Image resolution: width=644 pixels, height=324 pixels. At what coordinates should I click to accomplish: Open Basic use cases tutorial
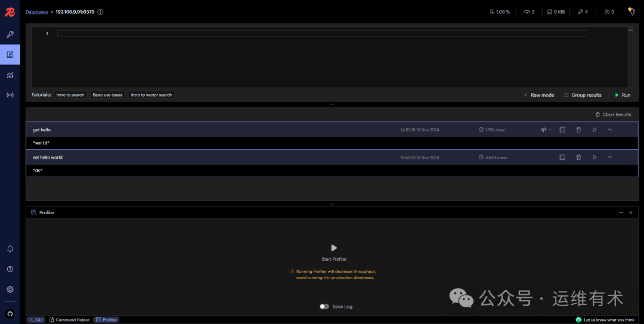click(x=107, y=95)
